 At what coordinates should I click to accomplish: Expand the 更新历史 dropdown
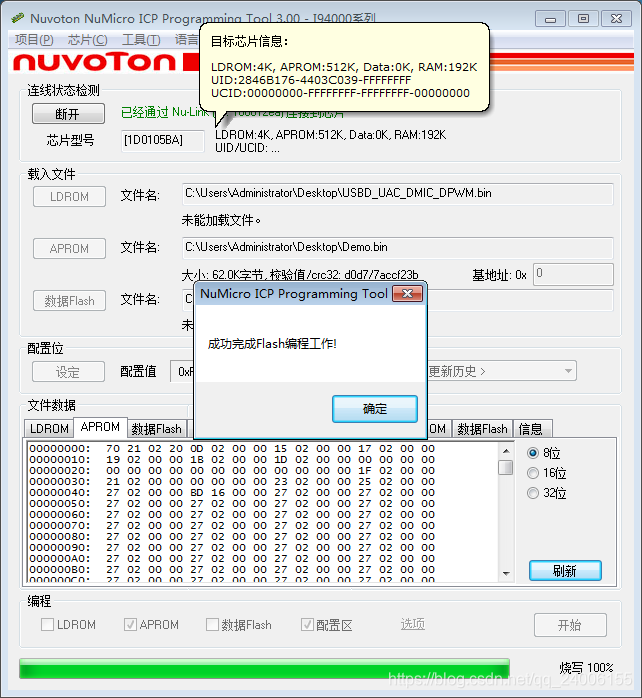point(568,371)
